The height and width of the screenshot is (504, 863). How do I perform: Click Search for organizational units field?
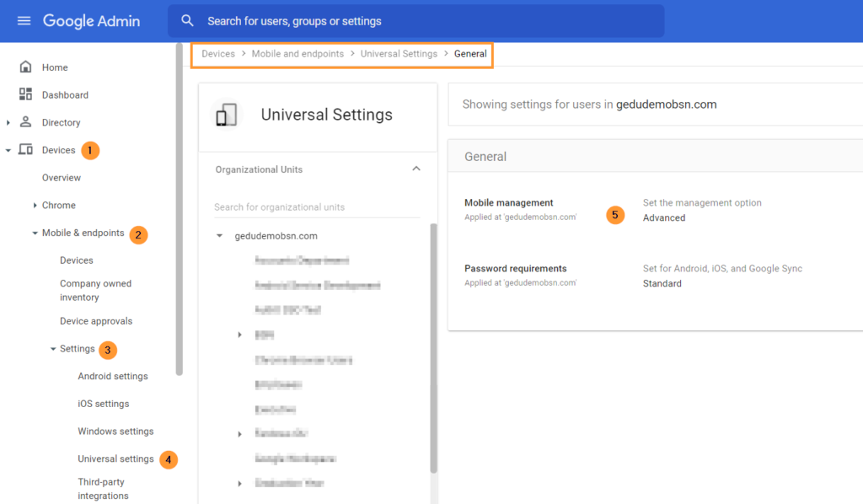pyautogui.click(x=317, y=206)
